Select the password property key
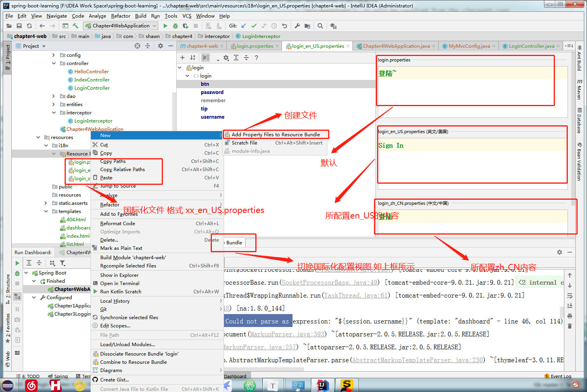 (x=212, y=92)
